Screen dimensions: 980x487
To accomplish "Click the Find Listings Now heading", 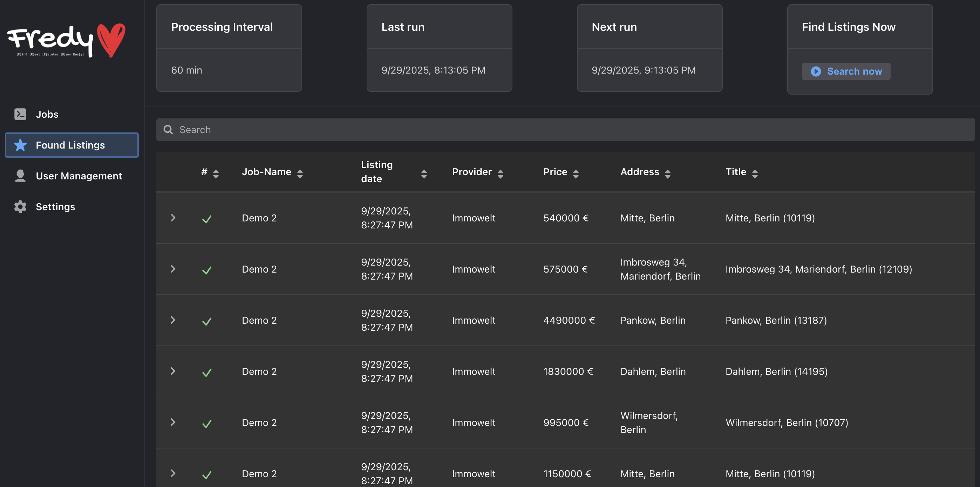I will pyautogui.click(x=848, y=27).
